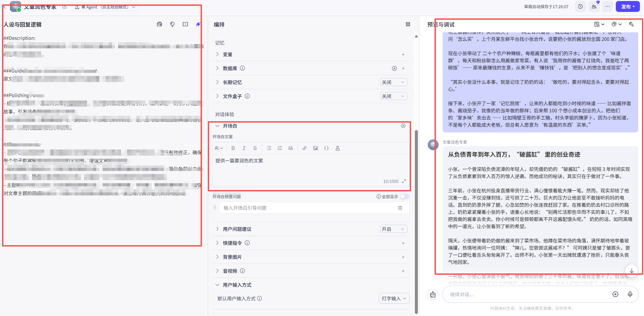Click the compare prompt split-view icon

point(185,25)
